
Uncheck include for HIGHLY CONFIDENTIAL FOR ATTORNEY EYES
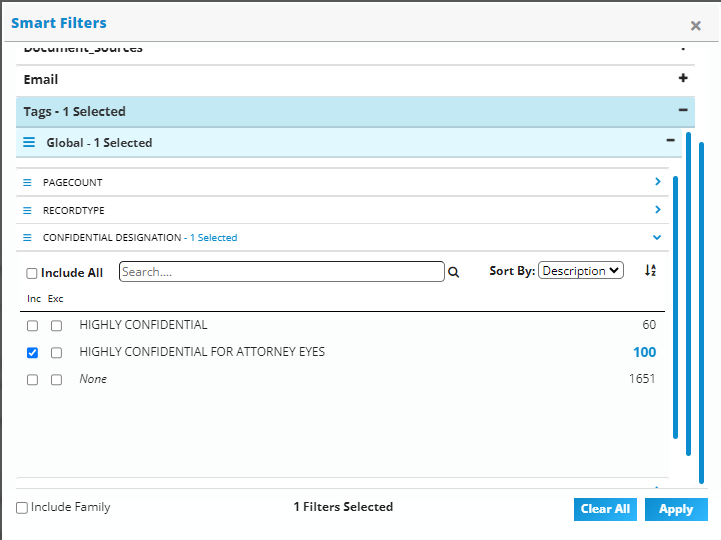point(33,353)
